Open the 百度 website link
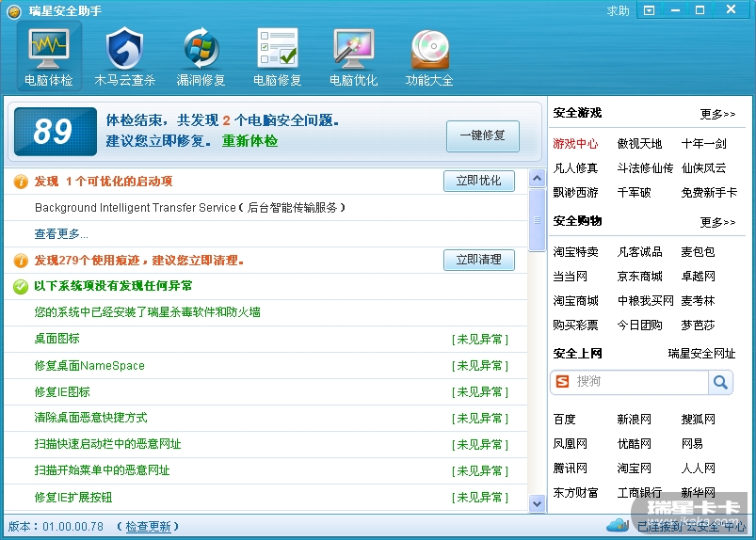 564,420
